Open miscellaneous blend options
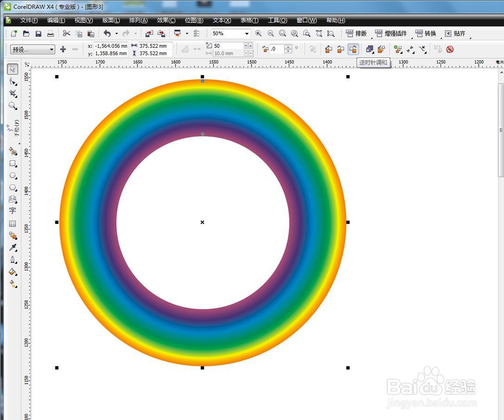 point(399,49)
